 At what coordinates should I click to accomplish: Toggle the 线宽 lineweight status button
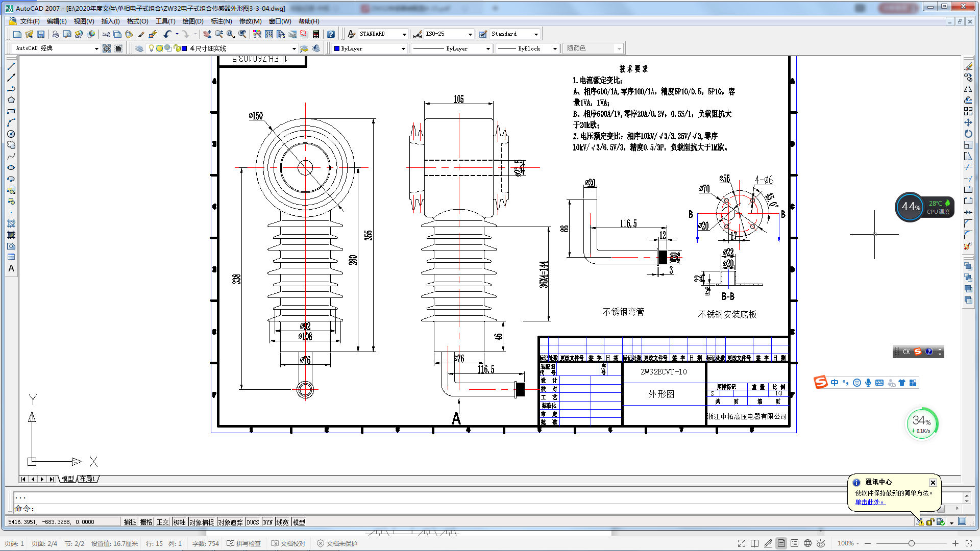(282, 522)
